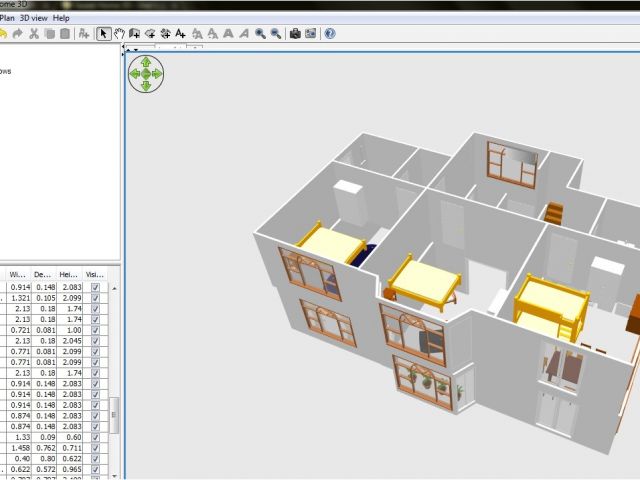
Task: Choose the create walls tool
Action: (x=135, y=33)
